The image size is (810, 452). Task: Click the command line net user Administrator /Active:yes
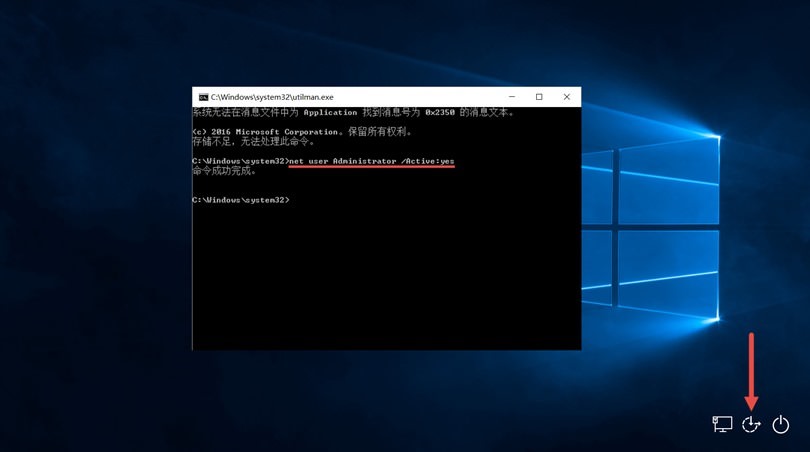(371, 161)
